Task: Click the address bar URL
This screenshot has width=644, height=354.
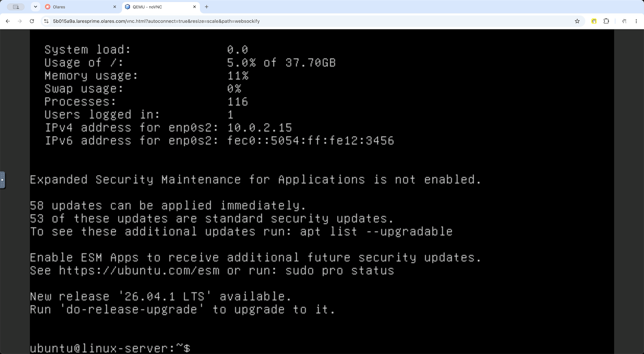Action: click(x=156, y=21)
